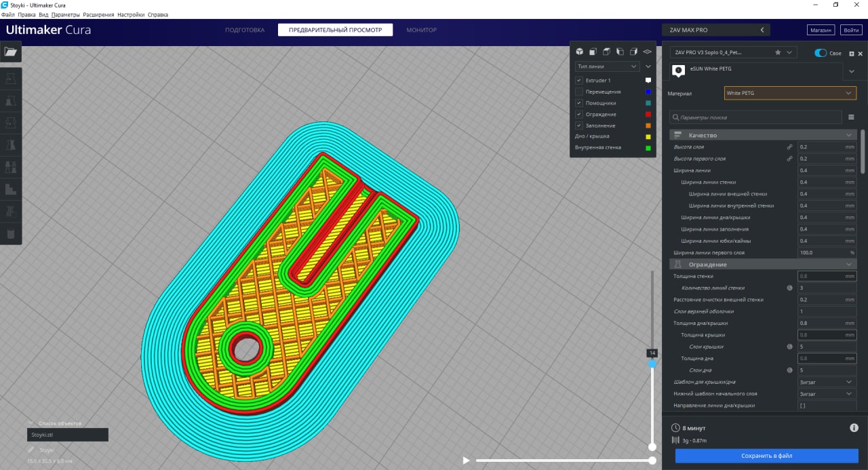This screenshot has height=470, width=868.
Task: Toggle the Extruder 1 checkbox
Action: tap(579, 80)
